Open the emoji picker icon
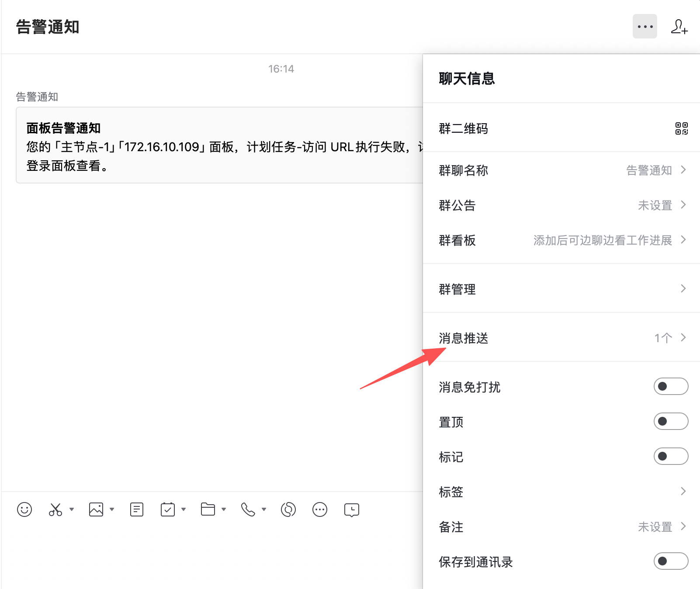Viewport: 700px width, 589px height. point(24,509)
